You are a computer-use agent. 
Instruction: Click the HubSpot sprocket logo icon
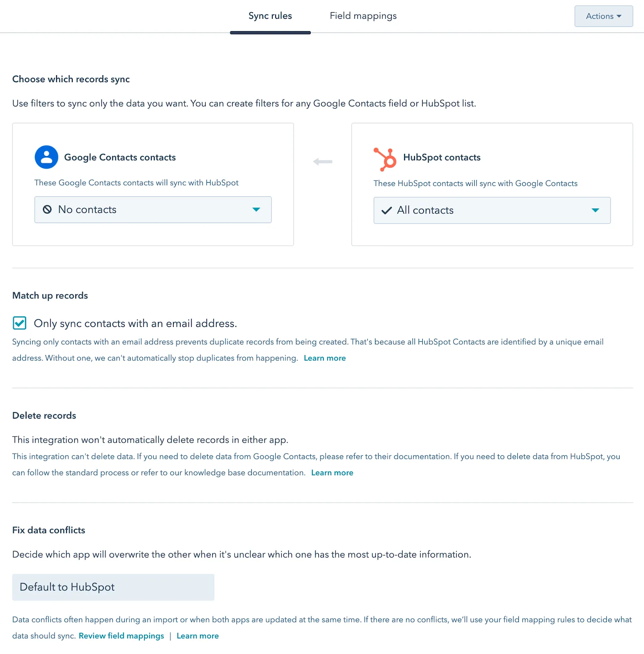[385, 159]
